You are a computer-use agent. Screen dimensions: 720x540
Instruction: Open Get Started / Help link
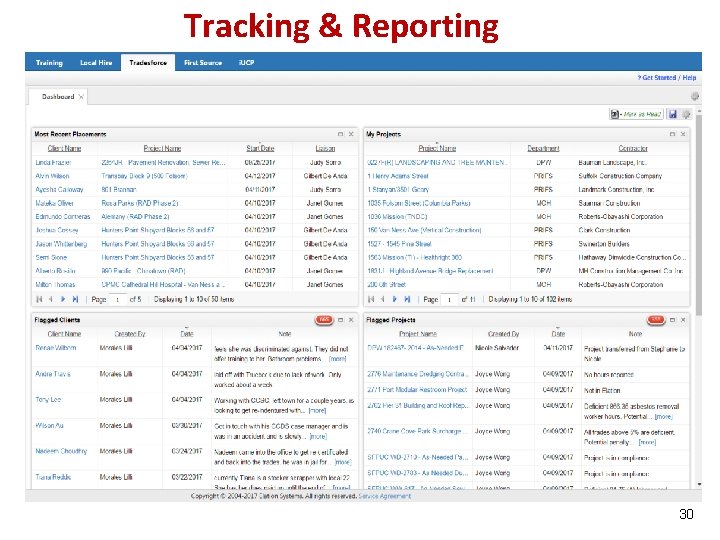coord(667,78)
